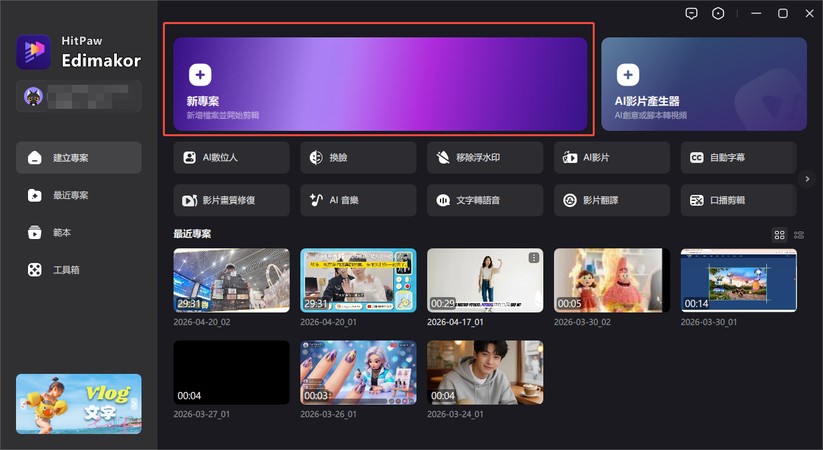Viewport: 823px width, 450px height.
Task: Open project thumbnail 2026-03-30_01
Action: coord(738,280)
